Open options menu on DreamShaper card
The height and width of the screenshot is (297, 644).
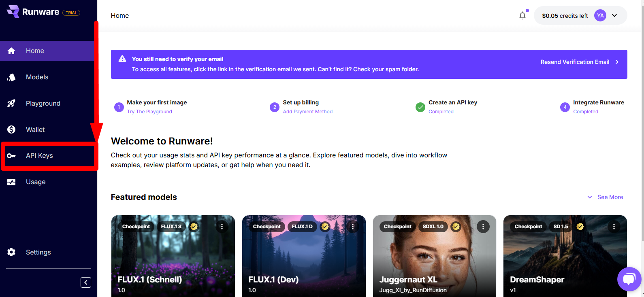click(614, 227)
